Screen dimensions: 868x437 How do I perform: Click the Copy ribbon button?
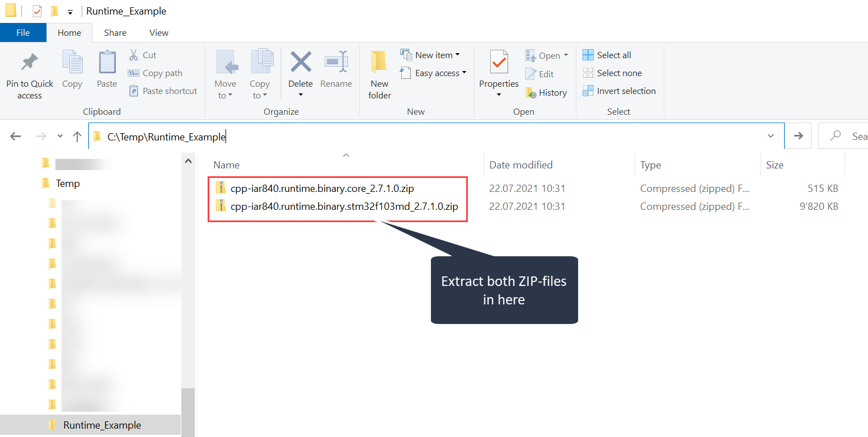pyautogui.click(x=72, y=69)
